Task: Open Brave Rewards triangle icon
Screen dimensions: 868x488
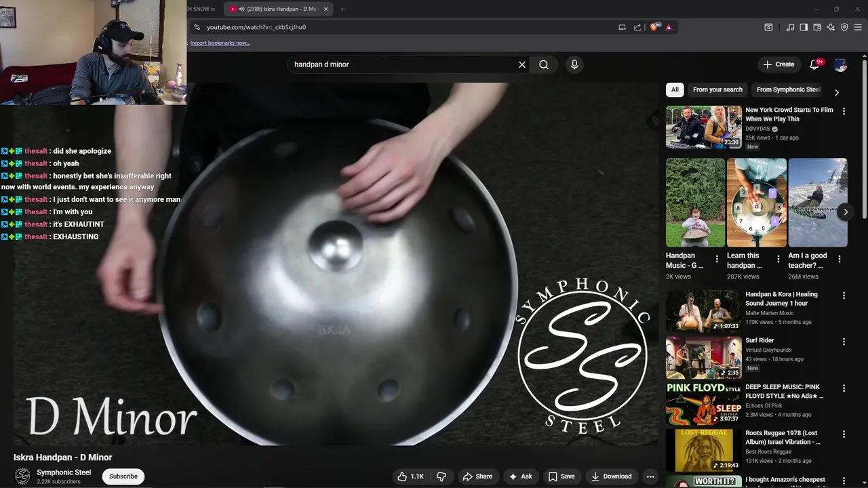Action: point(669,27)
